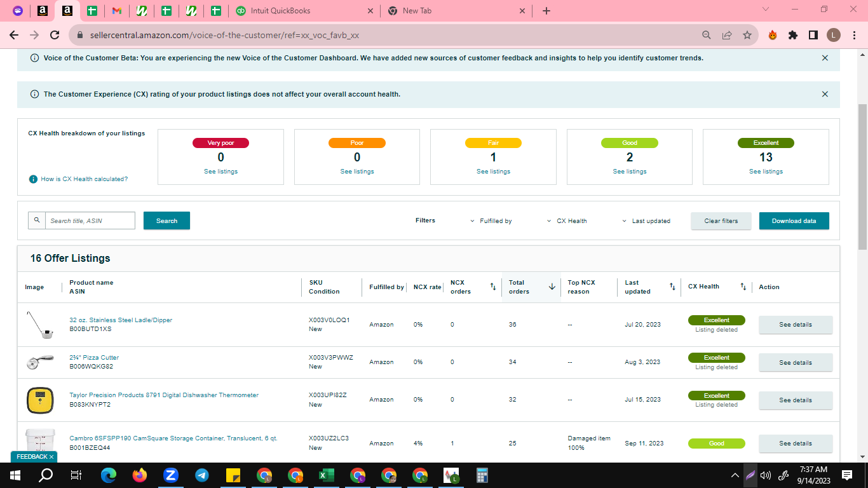The height and width of the screenshot is (488, 868).
Task: Click the Search title, ASIN input field
Action: tap(90, 220)
